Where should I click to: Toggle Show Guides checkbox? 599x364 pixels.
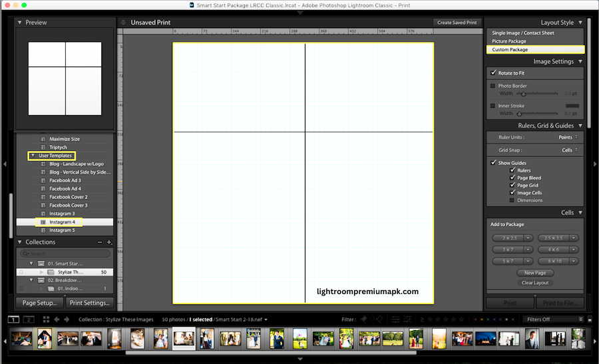pyautogui.click(x=493, y=163)
